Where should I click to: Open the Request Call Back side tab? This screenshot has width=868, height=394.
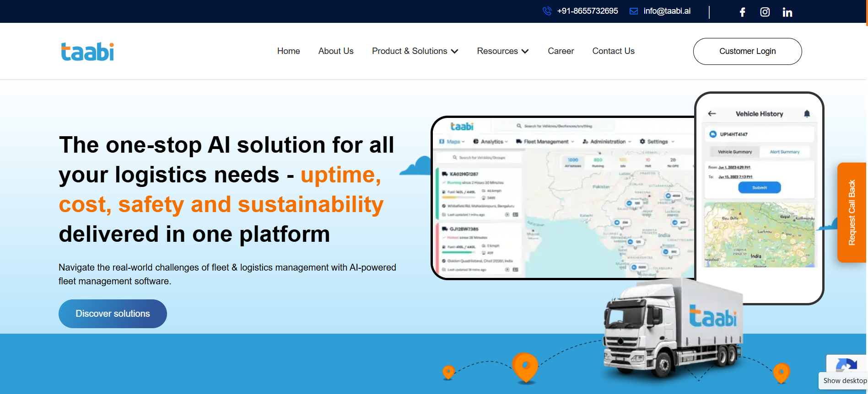tap(851, 213)
